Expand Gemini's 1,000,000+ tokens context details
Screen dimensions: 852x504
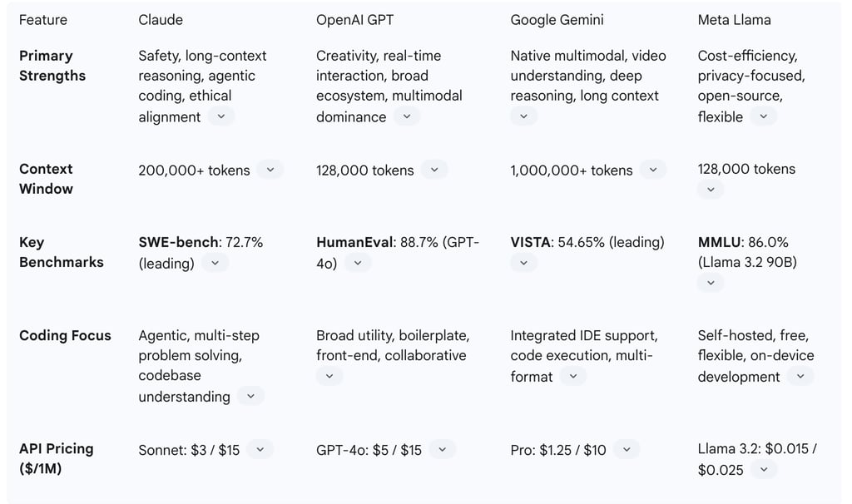coord(653,170)
